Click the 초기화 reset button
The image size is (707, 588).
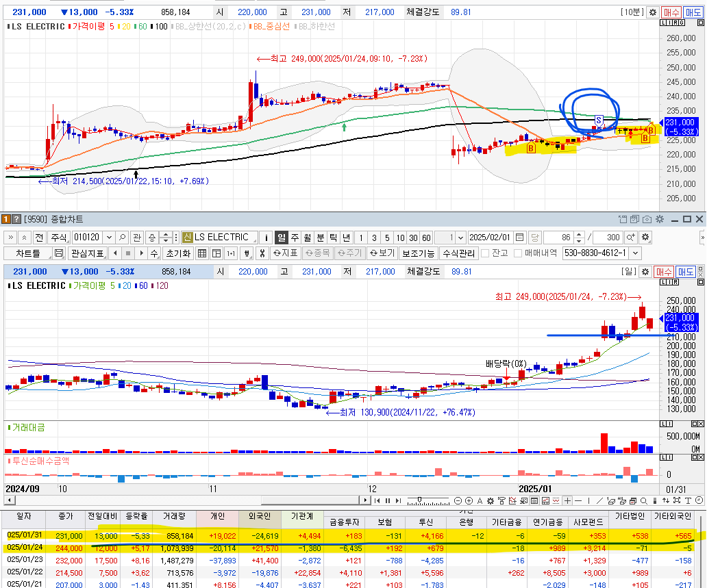(179, 253)
